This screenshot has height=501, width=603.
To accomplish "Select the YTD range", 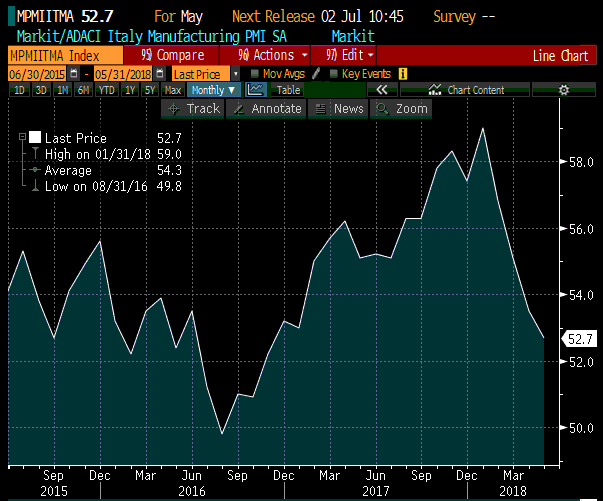I will 107,90.
